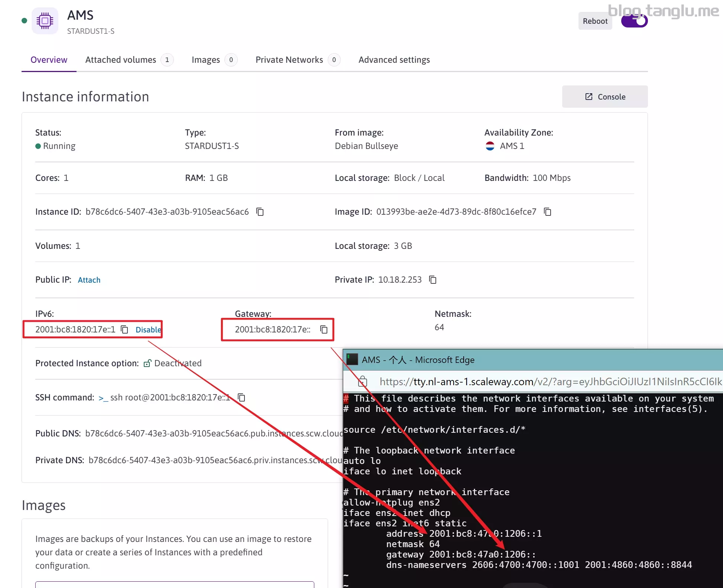The image size is (723, 588).
Task: Go to Advanced settings tab
Action: point(394,60)
